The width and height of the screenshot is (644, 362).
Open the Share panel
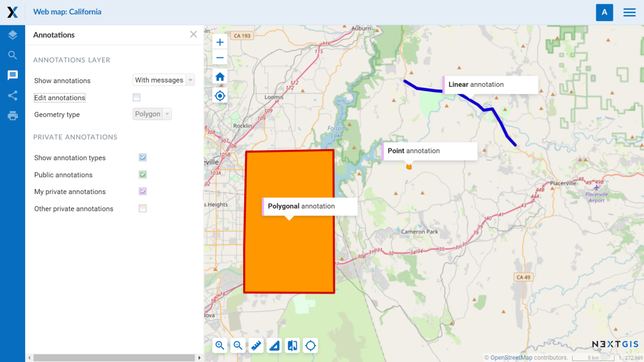pyautogui.click(x=12, y=95)
